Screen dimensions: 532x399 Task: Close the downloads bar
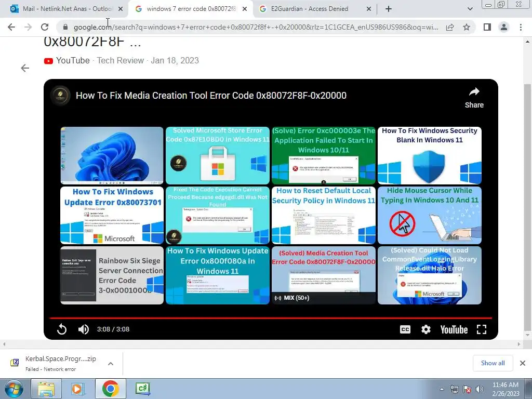pos(523,363)
